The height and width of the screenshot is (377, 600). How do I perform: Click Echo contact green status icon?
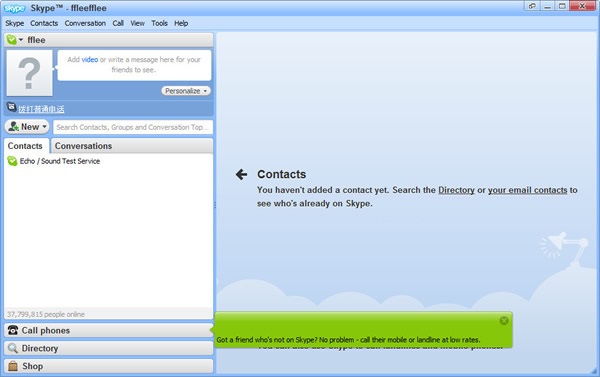pyautogui.click(x=12, y=161)
